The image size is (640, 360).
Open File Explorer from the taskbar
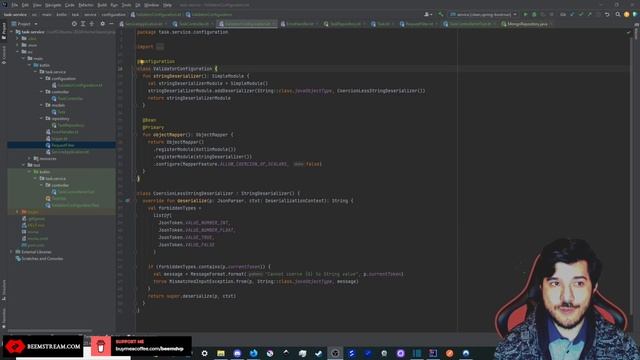pyautogui.click(x=221, y=353)
